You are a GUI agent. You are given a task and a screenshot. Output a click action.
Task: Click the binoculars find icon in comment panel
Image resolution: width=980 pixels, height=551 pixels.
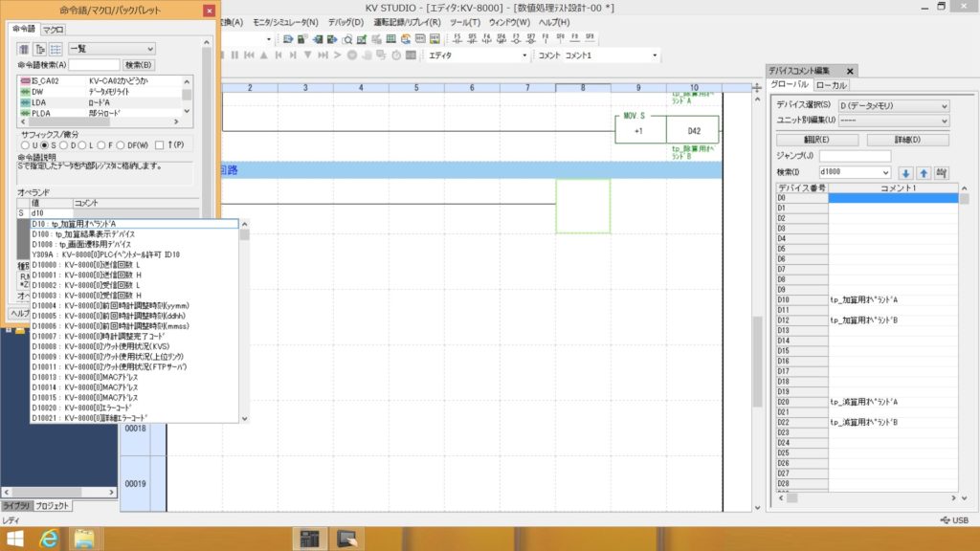point(942,172)
